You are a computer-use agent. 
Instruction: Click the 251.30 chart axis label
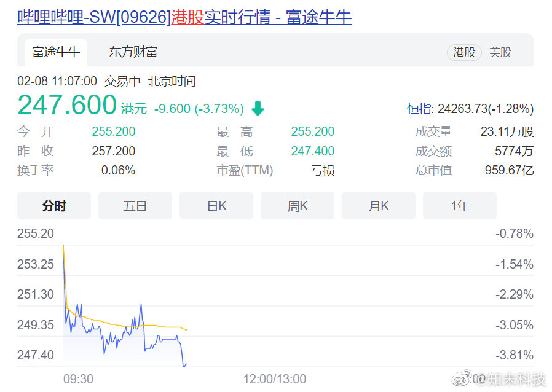[36, 294]
